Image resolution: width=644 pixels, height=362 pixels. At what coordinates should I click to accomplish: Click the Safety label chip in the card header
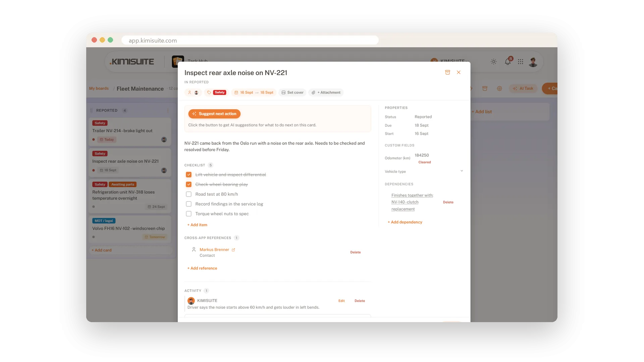point(220,93)
